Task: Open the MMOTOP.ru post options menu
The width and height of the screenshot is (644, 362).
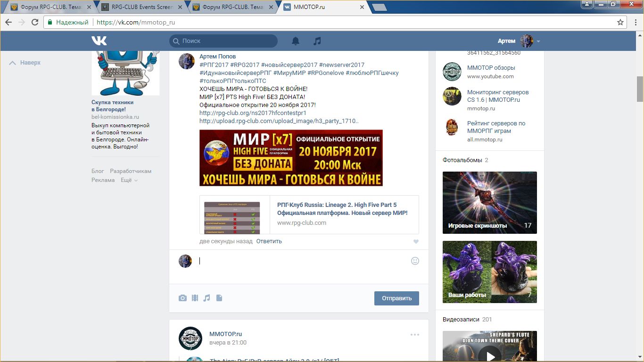Action: pos(415,335)
